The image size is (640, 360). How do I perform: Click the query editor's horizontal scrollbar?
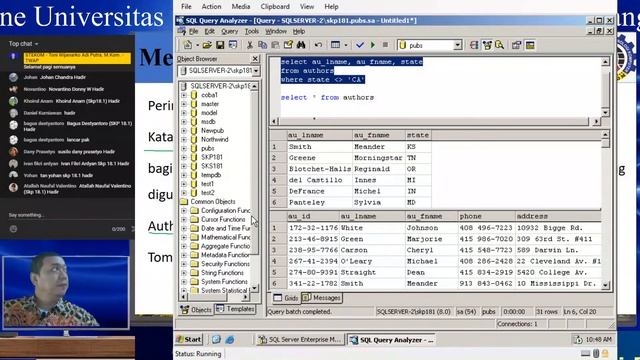[435, 121]
